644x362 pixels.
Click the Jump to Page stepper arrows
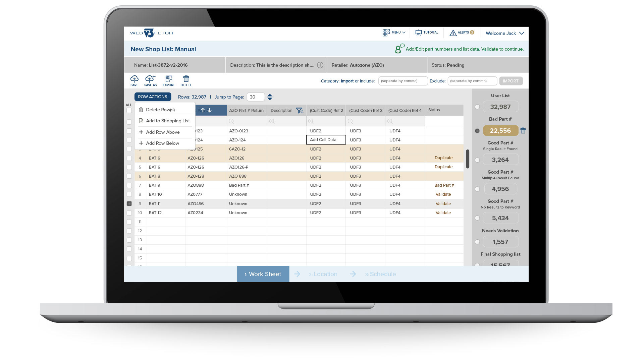pos(270,97)
